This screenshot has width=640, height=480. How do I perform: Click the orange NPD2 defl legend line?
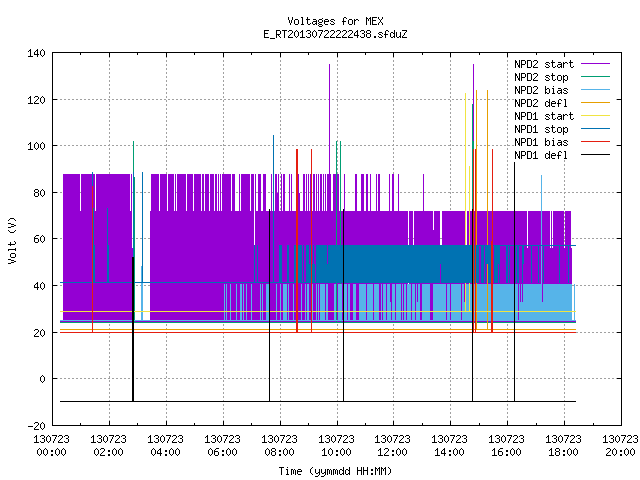click(x=595, y=102)
